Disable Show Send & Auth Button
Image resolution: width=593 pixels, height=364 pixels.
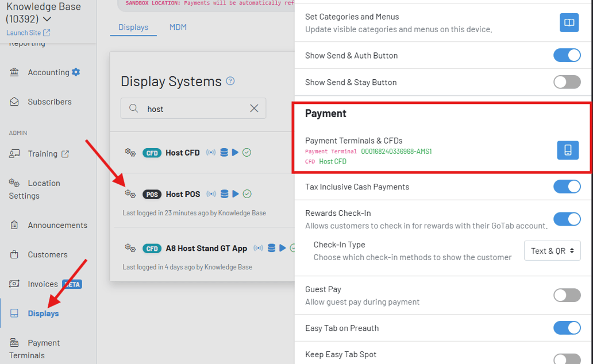[567, 55]
